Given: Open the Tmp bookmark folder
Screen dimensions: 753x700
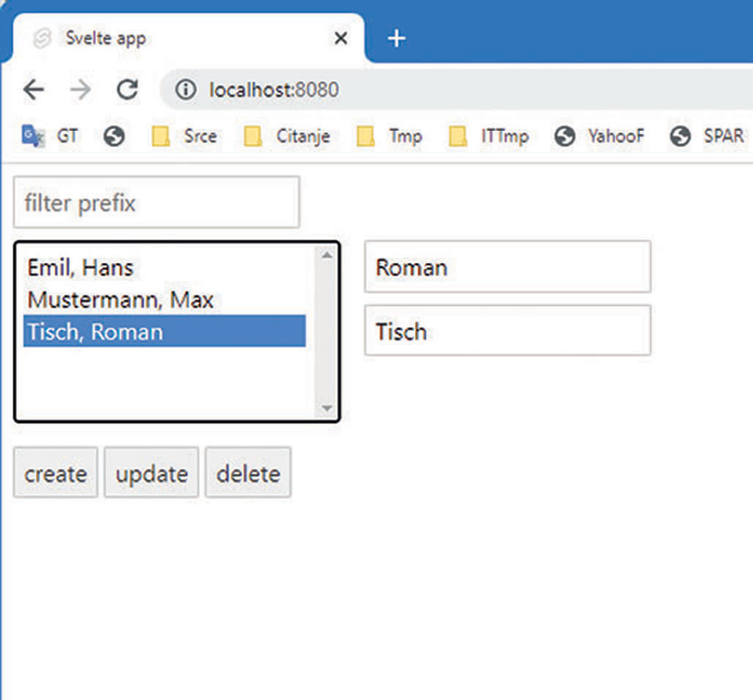Looking at the screenshot, I should (x=389, y=136).
